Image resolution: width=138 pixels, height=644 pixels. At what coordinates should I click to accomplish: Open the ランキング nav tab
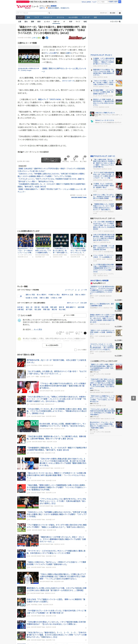pos(86,17)
